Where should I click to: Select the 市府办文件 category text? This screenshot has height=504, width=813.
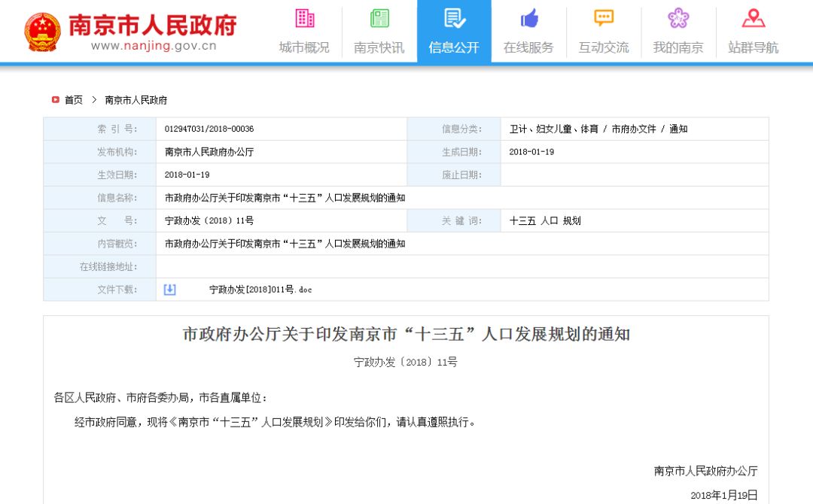[634, 129]
